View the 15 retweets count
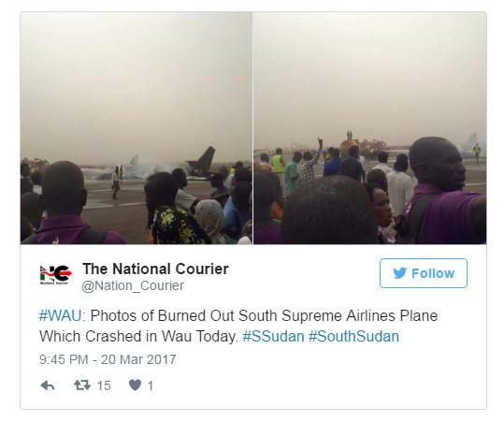Image resolution: width=504 pixels, height=422 pixels. coord(104,386)
